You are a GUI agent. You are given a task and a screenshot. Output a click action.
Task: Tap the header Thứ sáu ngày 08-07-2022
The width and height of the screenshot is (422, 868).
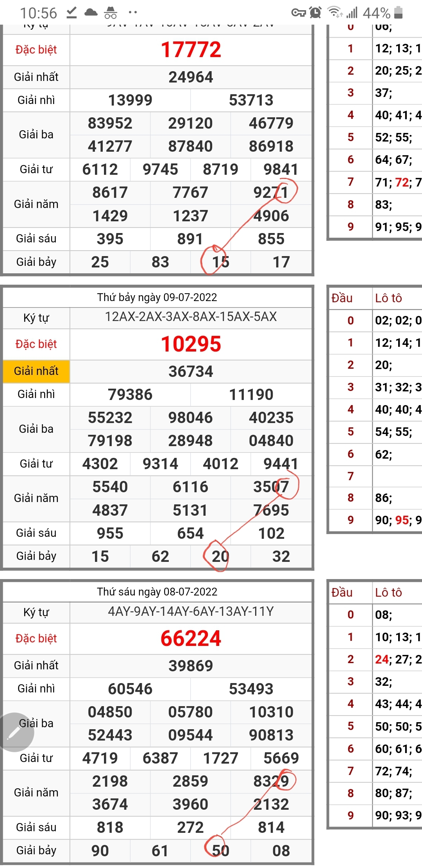[157, 592]
